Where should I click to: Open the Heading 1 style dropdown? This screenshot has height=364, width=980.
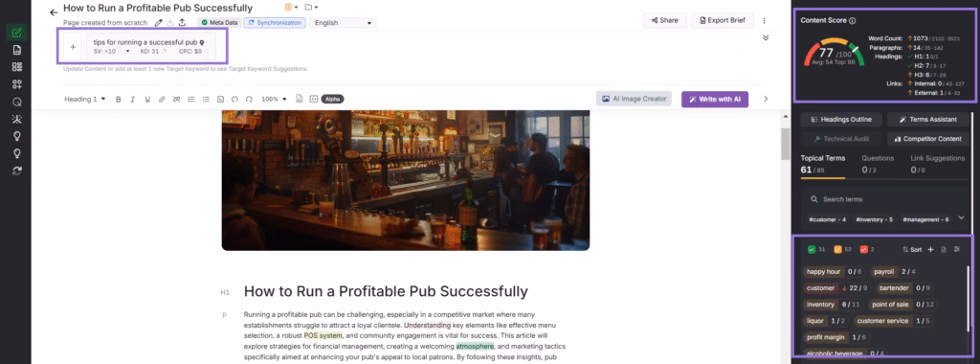click(85, 99)
